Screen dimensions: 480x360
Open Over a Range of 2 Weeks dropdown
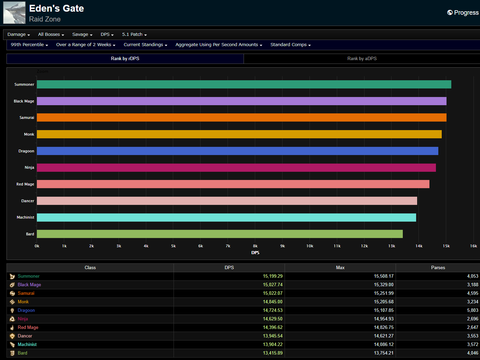coord(86,45)
